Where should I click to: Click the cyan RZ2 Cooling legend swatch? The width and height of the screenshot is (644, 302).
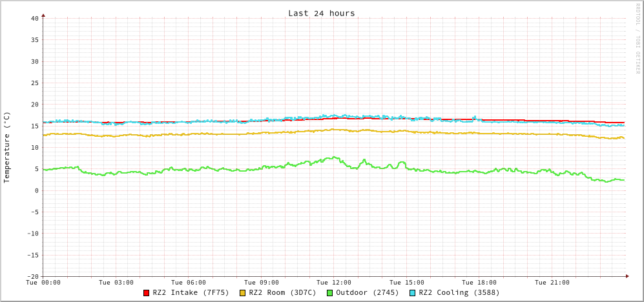[413, 293]
